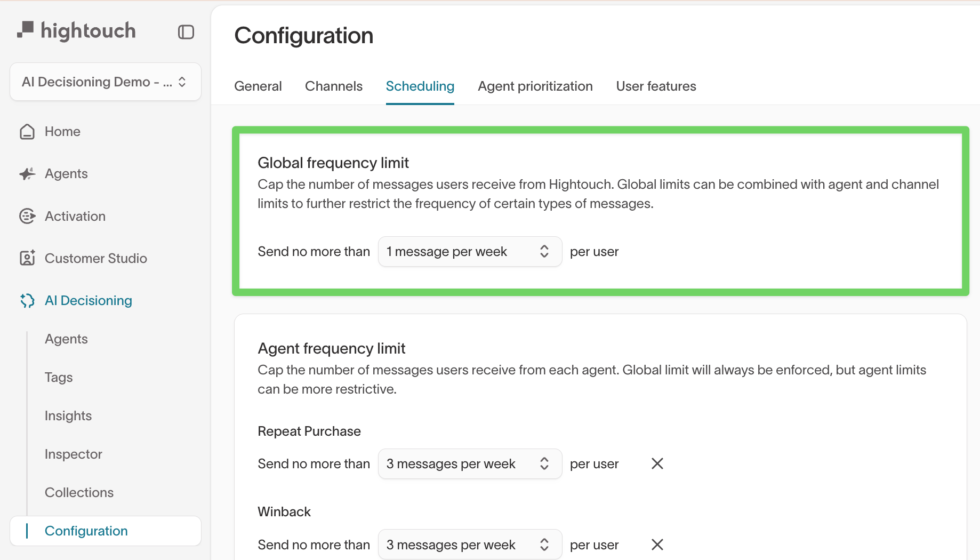The image size is (980, 560).
Task: Go to the User features tab
Action: [656, 86]
